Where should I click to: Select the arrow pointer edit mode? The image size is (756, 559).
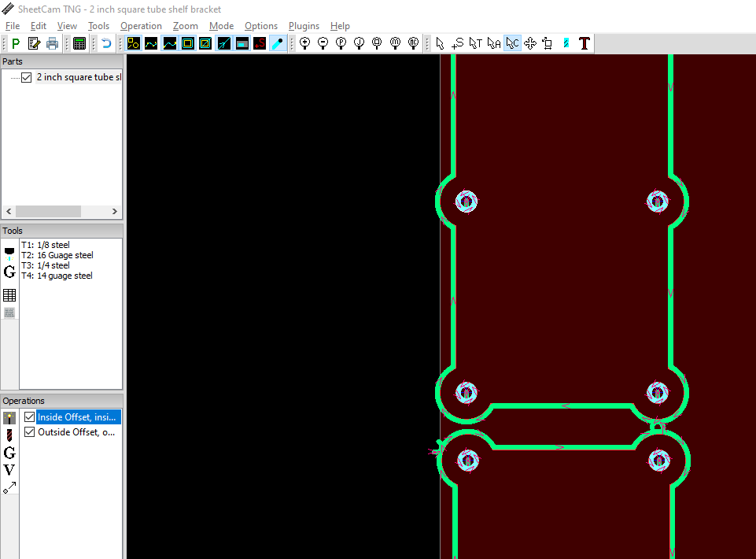(440, 43)
